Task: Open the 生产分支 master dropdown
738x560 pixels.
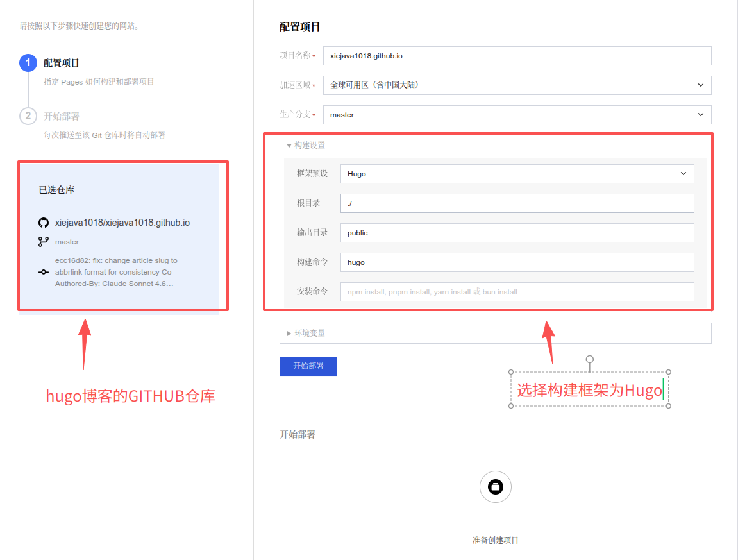Action: (517, 115)
